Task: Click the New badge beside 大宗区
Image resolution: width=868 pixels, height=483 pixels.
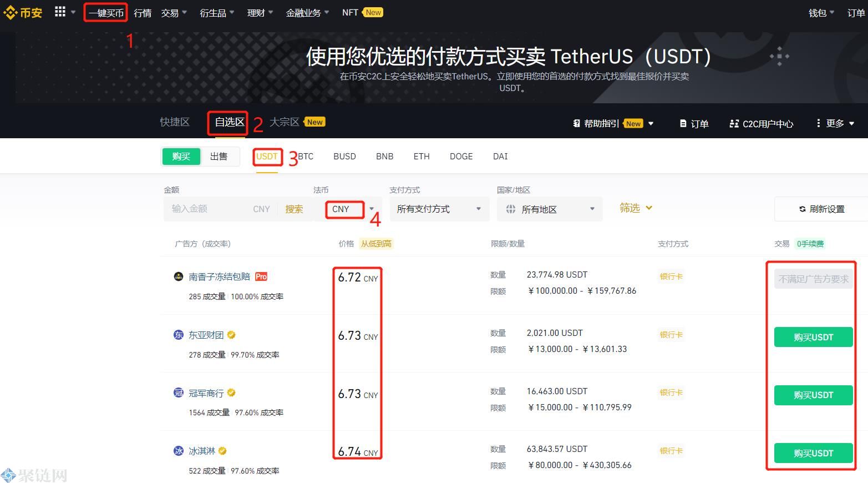Action: coord(315,122)
